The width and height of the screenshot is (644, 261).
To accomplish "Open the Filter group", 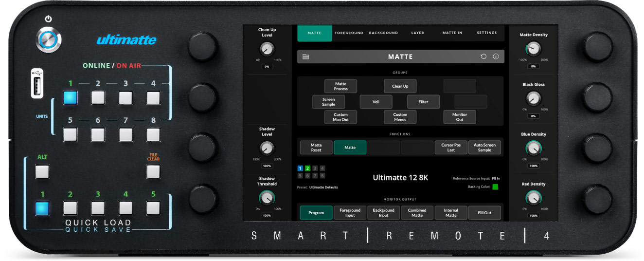I will coord(424,102).
